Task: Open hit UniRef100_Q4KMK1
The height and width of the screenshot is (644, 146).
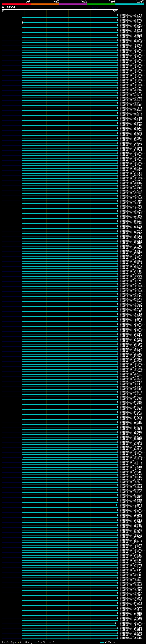Action: coord(131,188)
